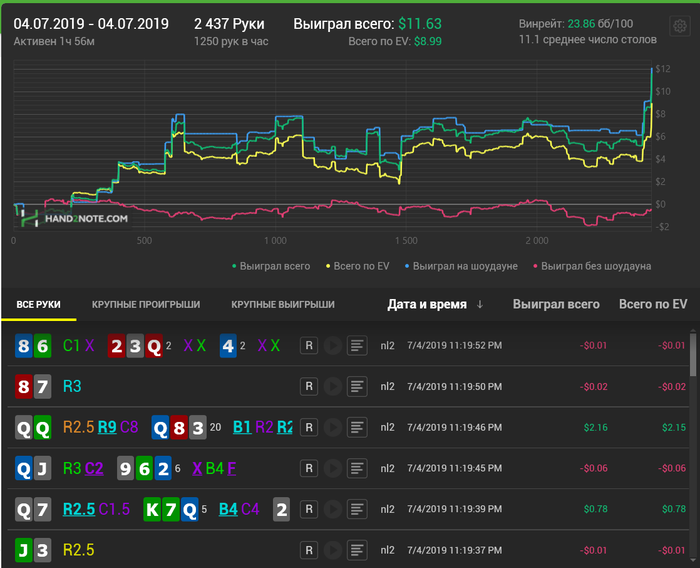Toggle the 'Всего по EV' yellow legend series
The height and width of the screenshot is (568, 700).
click(x=362, y=266)
